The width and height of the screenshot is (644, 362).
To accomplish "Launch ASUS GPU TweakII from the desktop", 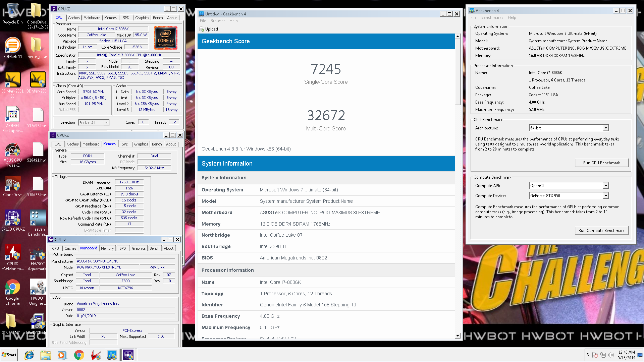I will (x=13, y=154).
